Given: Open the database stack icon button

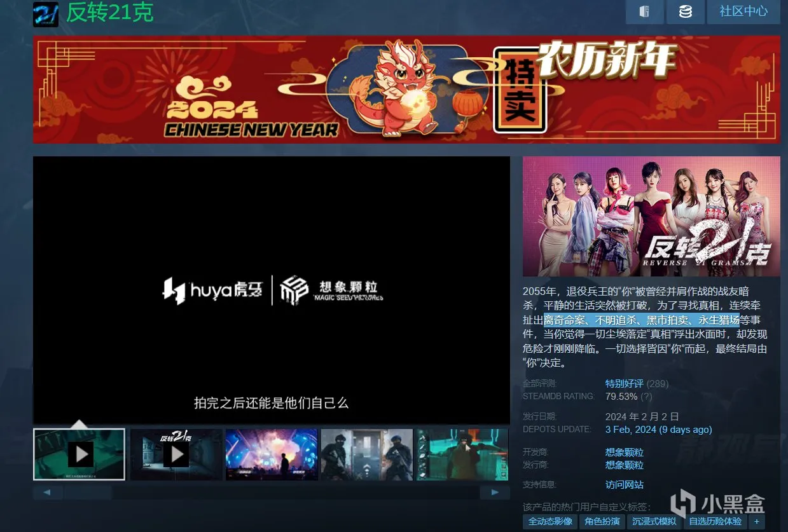Looking at the screenshot, I should click(x=686, y=11).
